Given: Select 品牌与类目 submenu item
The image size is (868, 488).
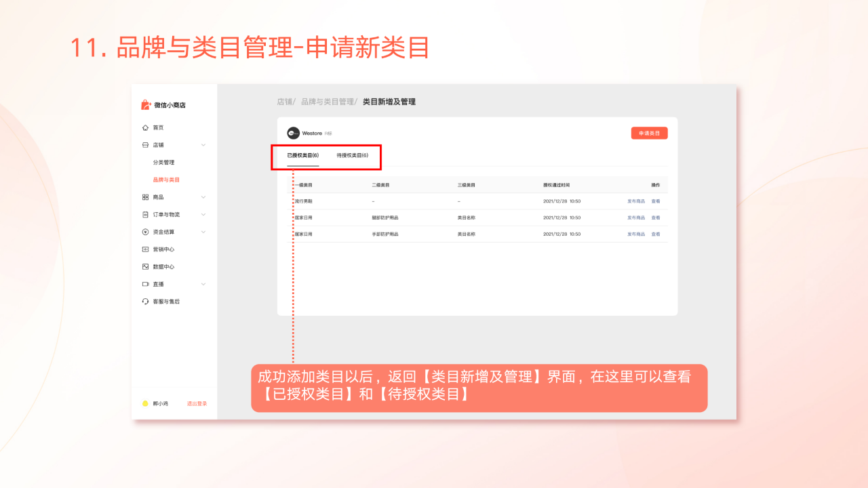Looking at the screenshot, I should pyautogui.click(x=166, y=180).
